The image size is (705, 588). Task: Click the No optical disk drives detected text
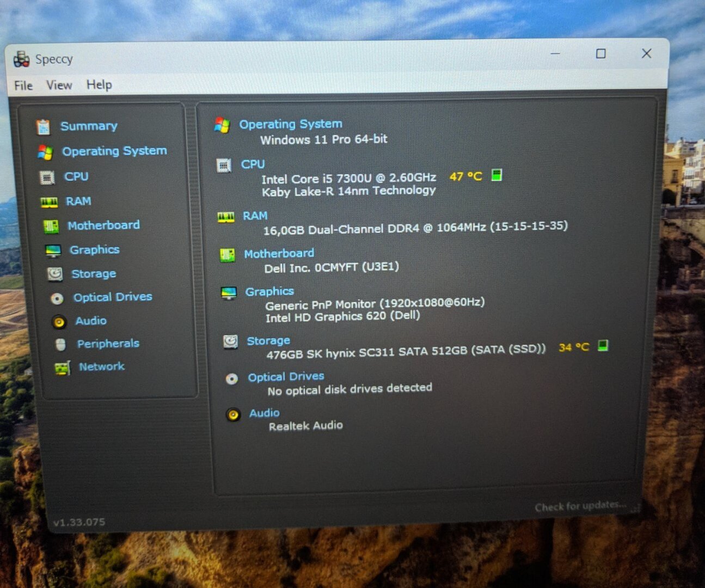350,389
